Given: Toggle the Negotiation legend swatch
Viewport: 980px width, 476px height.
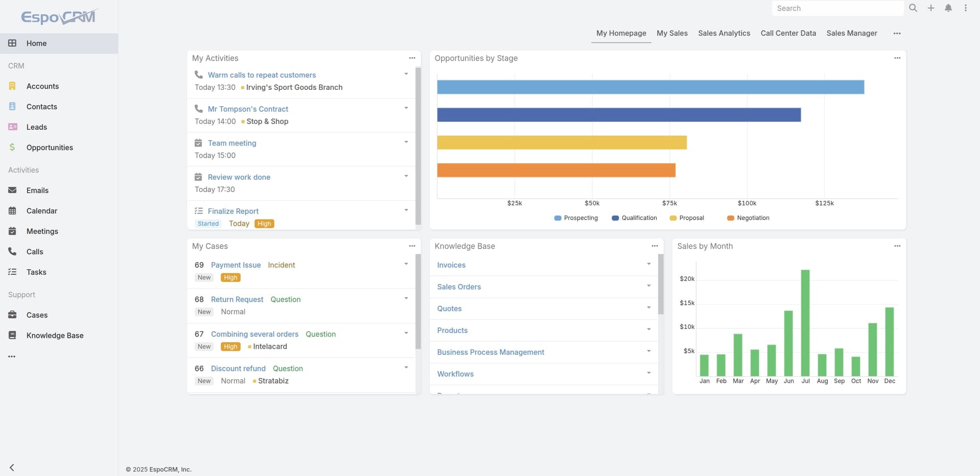Looking at the screenshot, I should coord(730,218).
